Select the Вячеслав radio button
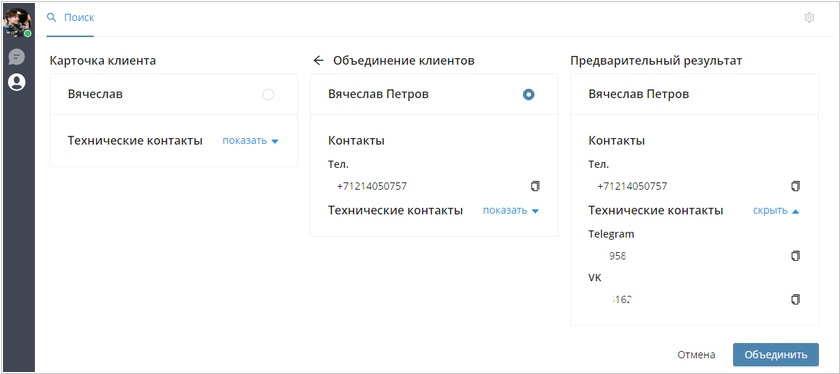The width and height of the screenshot is (840, 374). pyautogui.click(x=268, y=94)
